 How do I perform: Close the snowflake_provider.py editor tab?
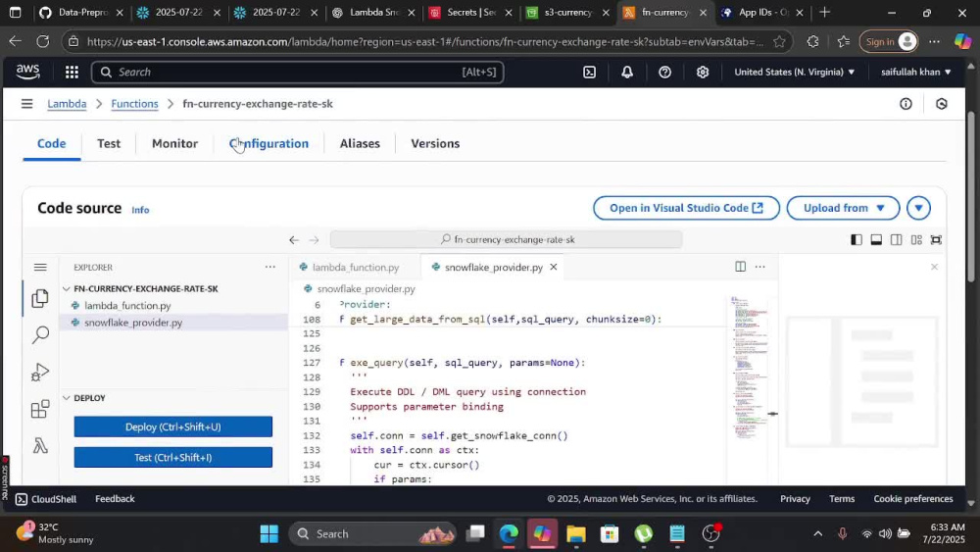tap(553, 267)
